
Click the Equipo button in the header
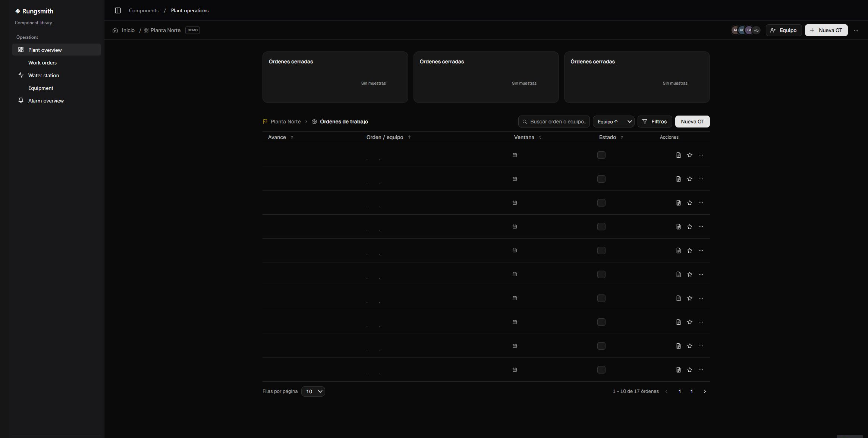click(784, 30)
